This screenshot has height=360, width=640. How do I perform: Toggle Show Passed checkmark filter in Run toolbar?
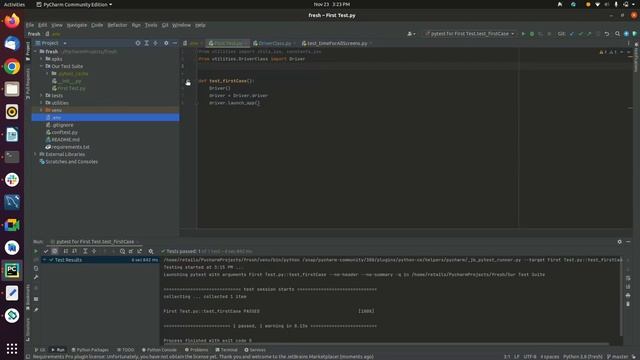coord(46,251)
